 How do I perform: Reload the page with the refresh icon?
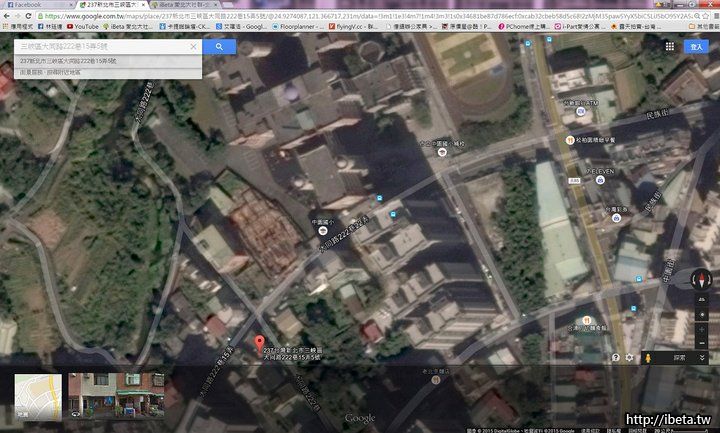[x=28, y=16]
